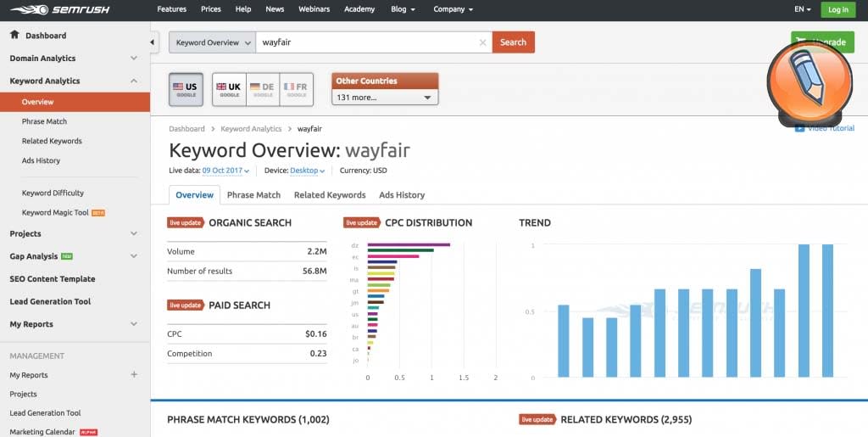Open the Keyword Overview report type dropdown
Viewport: 868px width, 437px height.
pyautogui.click(x=213, y=42)
